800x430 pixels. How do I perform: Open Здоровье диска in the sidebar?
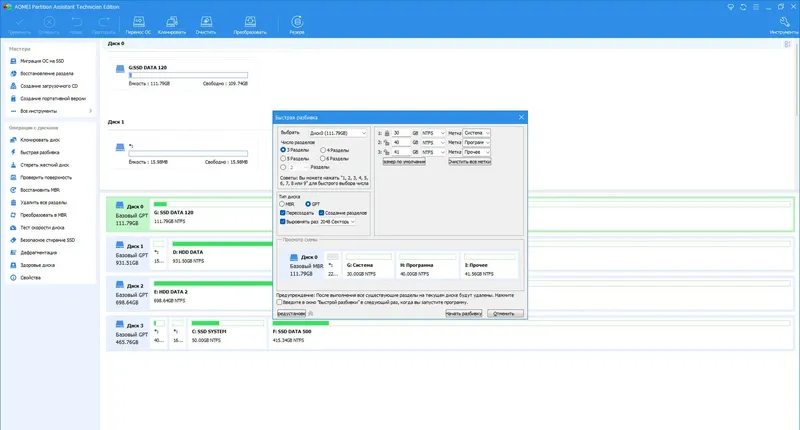pyautogui.click(x=37, y=265)
